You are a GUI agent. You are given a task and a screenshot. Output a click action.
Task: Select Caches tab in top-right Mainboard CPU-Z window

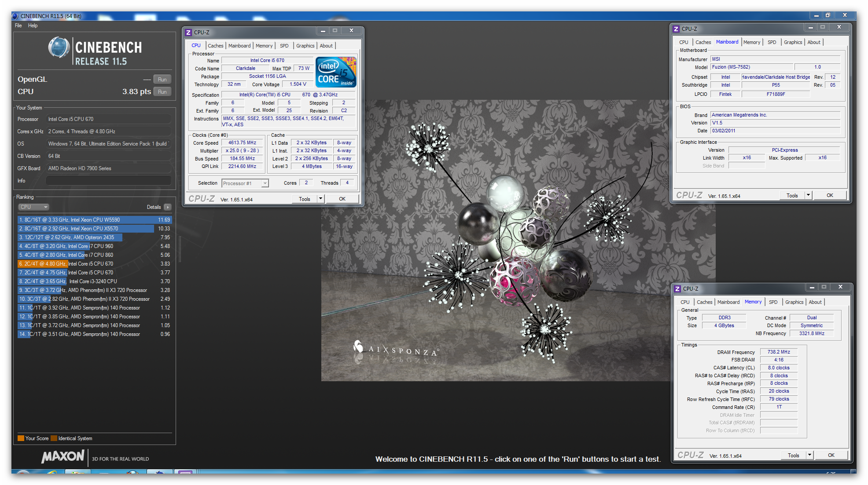coord(703,42)
